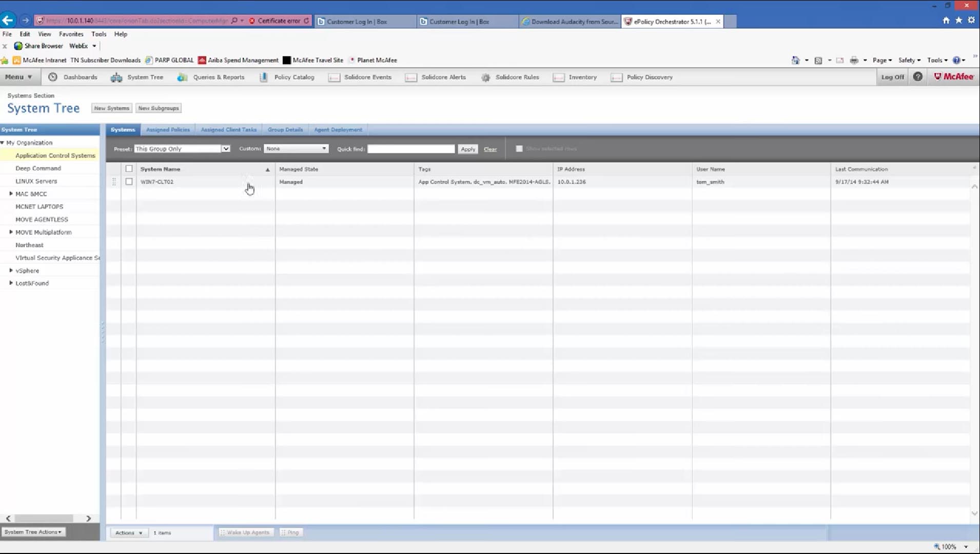Switch to the Agent Deployment tab
Viewport: 980px width, 554px height.
click(x=338, y=130)
